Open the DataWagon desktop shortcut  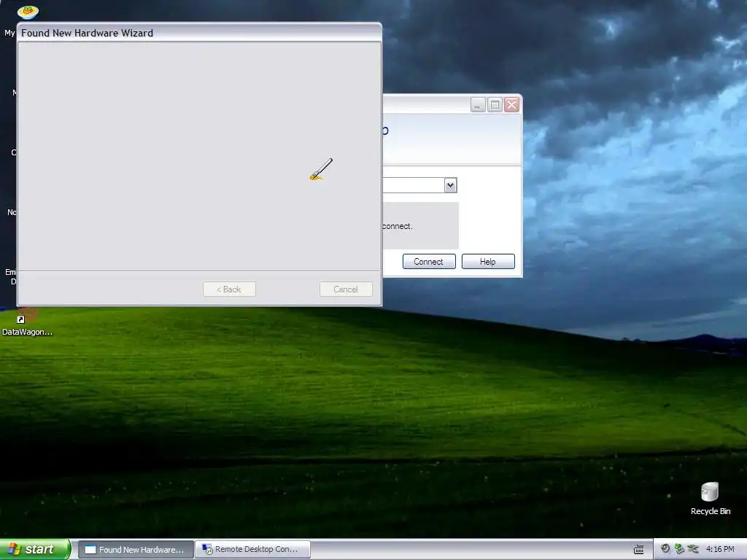[27, 323]
